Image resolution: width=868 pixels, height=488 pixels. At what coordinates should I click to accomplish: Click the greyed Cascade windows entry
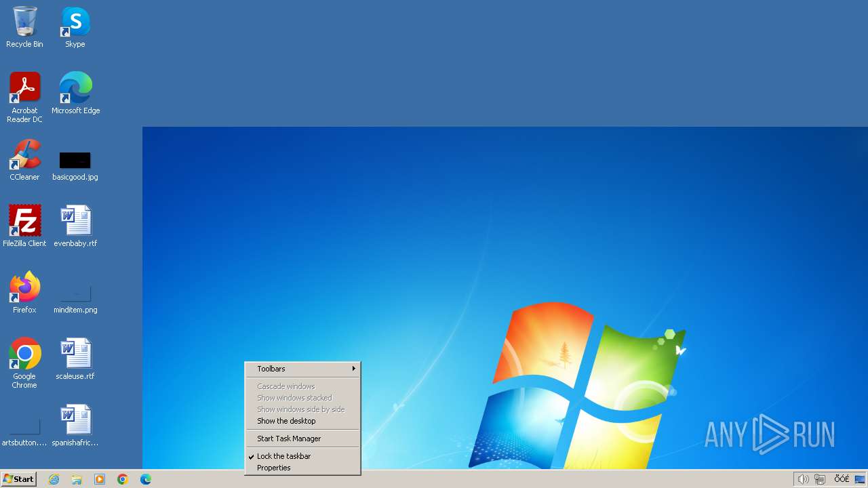pos(302,386)
